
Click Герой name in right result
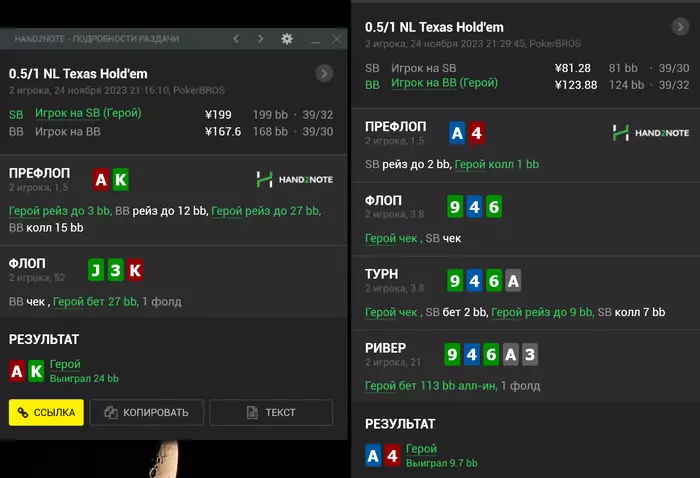point(421,449)
